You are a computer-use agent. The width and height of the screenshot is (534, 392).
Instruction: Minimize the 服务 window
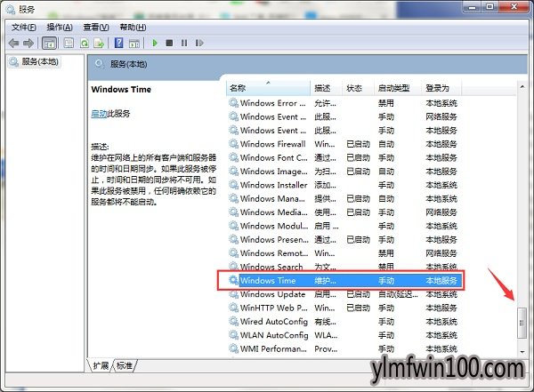click(x=473, y=7)
